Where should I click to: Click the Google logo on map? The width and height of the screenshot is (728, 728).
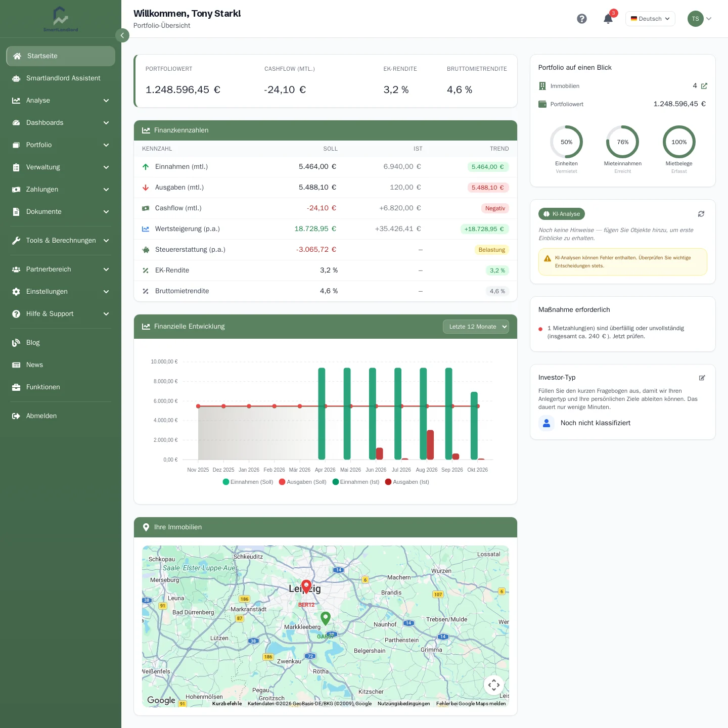(x=161, y=700)
